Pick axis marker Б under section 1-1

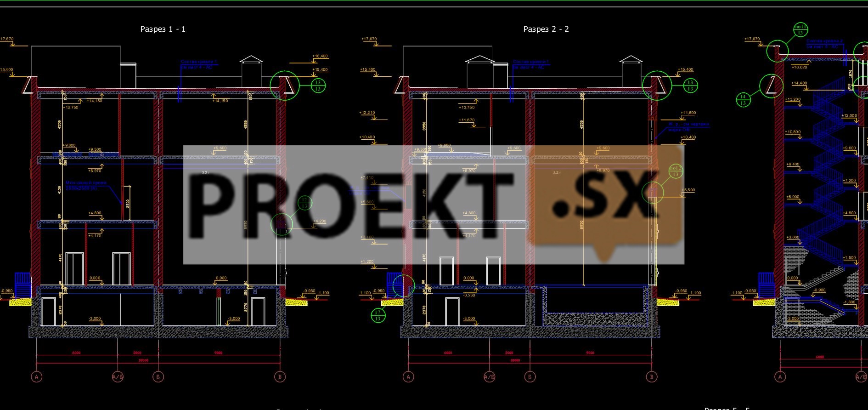(158, 377)
